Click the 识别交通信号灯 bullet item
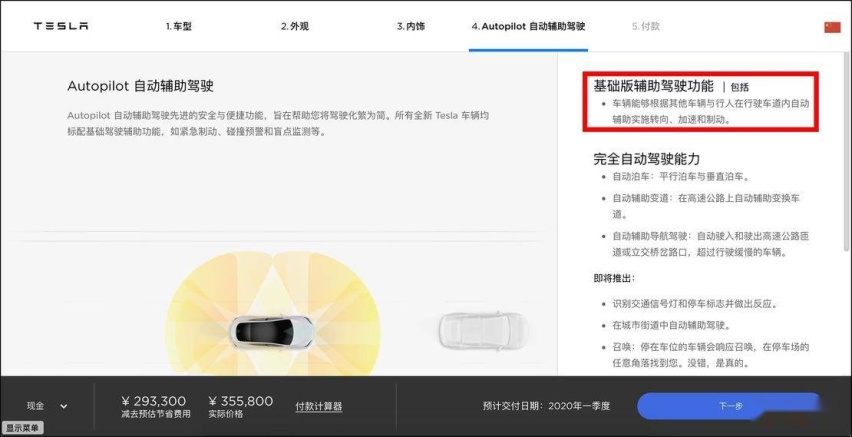852x437 pixels. pos(694,304)
